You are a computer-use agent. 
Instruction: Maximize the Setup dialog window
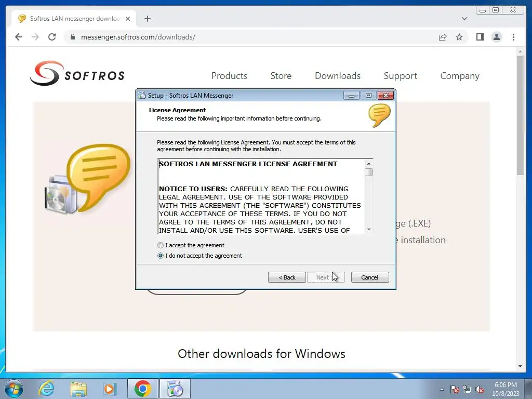(x=368, y=96)
